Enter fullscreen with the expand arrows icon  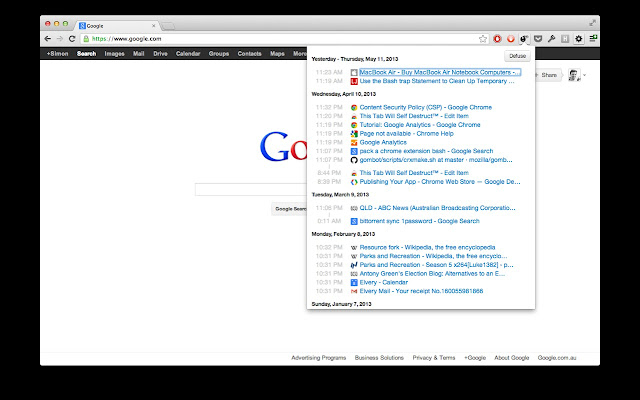(593, 23)
